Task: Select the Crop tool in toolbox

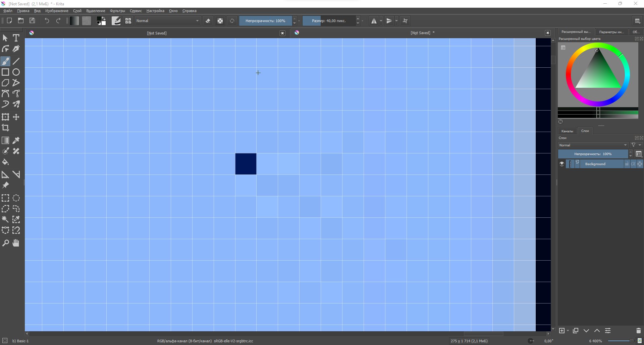Action: pos(5,128)
